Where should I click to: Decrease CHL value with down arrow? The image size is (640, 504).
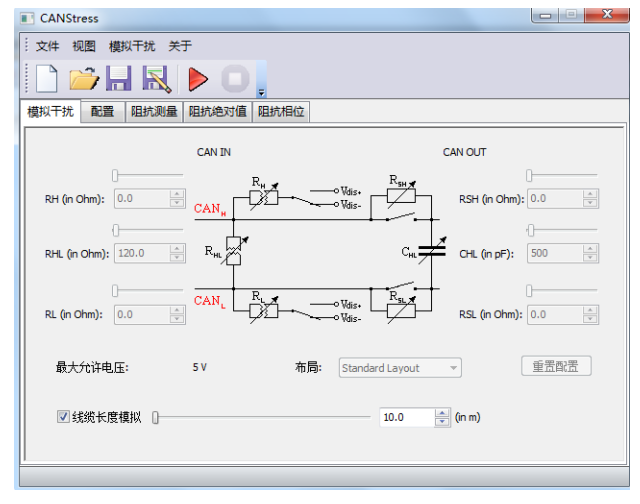point(590,258)
